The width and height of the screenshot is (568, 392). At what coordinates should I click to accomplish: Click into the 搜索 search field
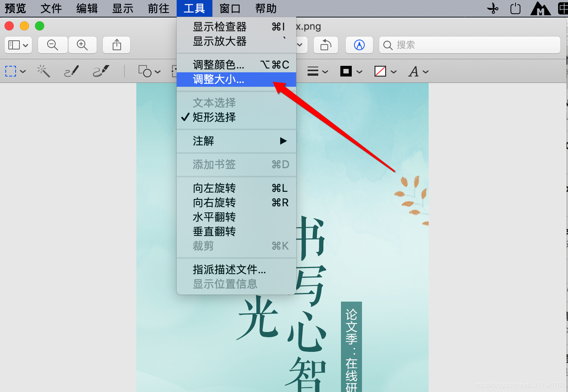(x=469, y=45)
